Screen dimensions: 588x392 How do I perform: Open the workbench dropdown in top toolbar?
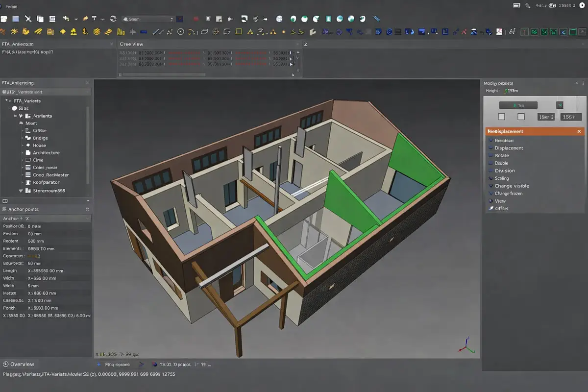point(148,19)
